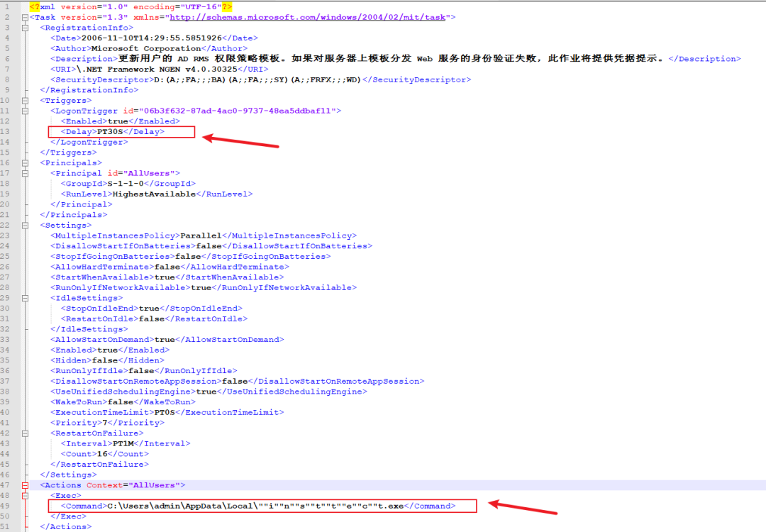Collapse the Actions Context fold marker

click(25, 485)
